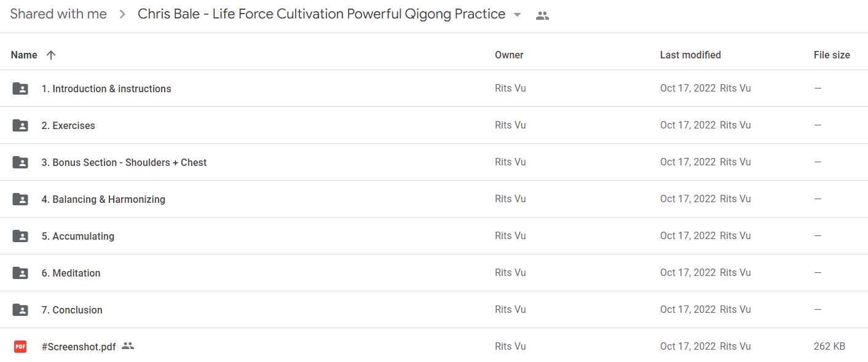Click the Owner column header
Screen dimensions: 868x362
click(x=509, y=55)
